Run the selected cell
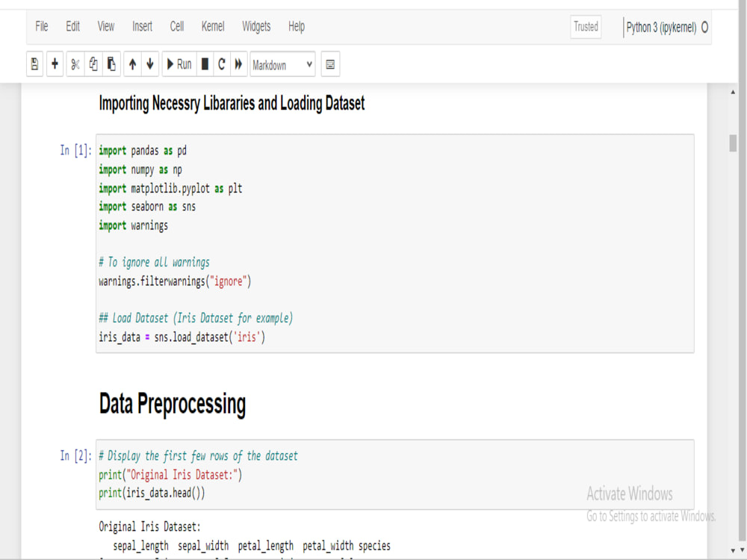The height and width of the screenshot is (560, 747). tap(178, 64)
